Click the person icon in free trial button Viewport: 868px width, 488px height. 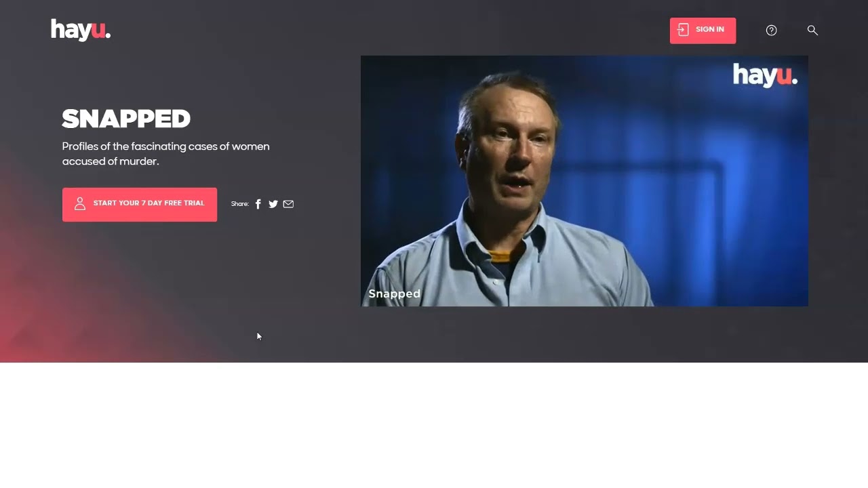click(80, 204)
